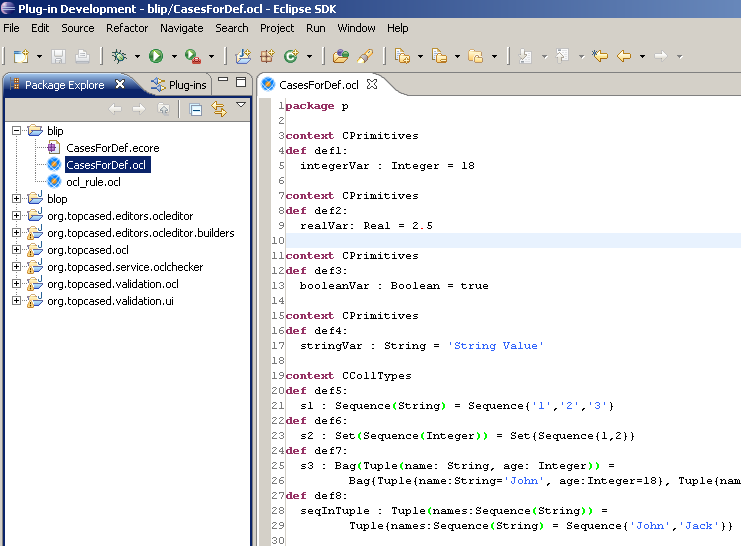
Task: Select the blop project folder
Action: 57,199
